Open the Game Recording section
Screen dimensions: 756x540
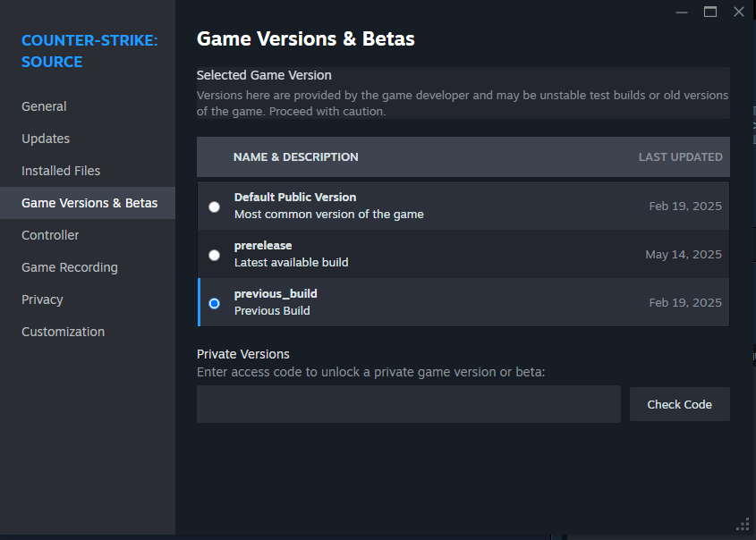click(70, 267)
